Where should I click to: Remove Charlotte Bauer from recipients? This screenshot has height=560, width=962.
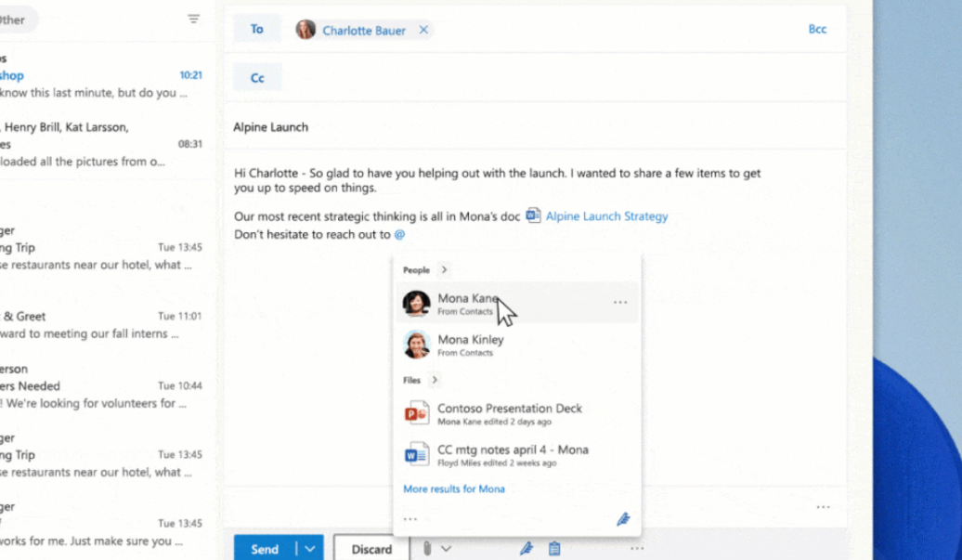(423, 30)
